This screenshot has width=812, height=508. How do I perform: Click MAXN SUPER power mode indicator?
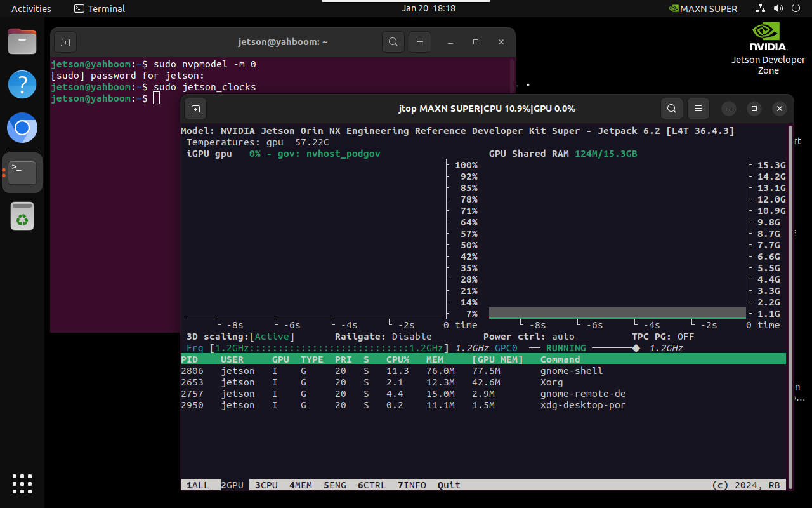click(x=703, y=9)
